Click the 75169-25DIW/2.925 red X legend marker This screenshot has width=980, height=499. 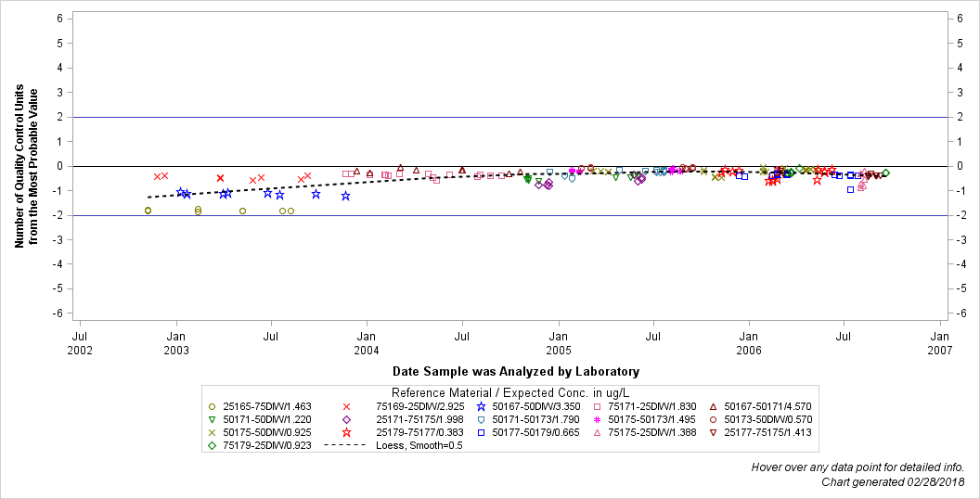(x=347, y=406)
